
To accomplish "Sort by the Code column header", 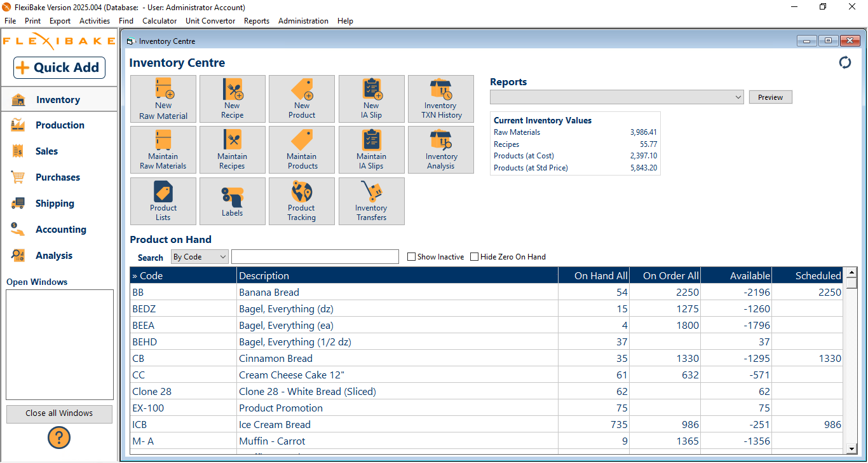I will pyautogui.click(x=184, y=275).
